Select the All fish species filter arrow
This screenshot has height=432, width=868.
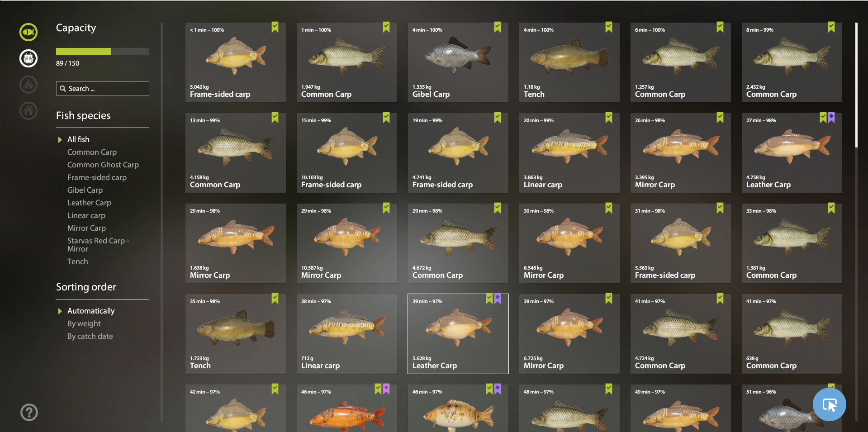[x=60, y=140]
